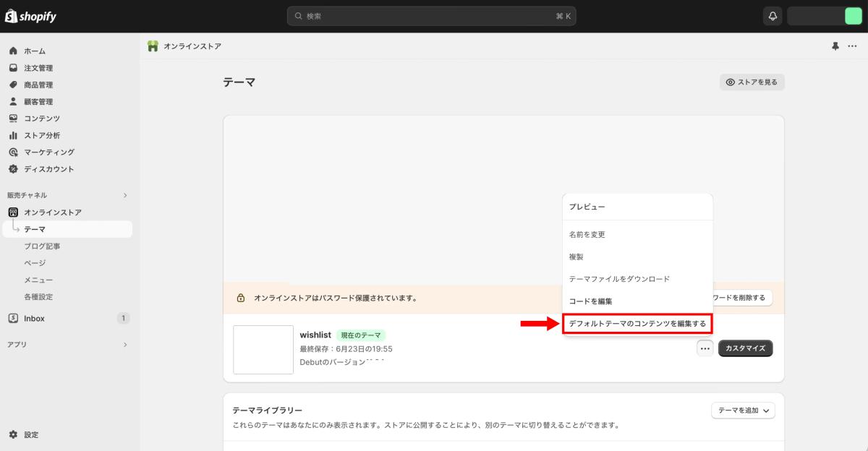868x451 pixels.
Task: Choose 名前を変更 from the theme menu
Action: pos(637,235)
